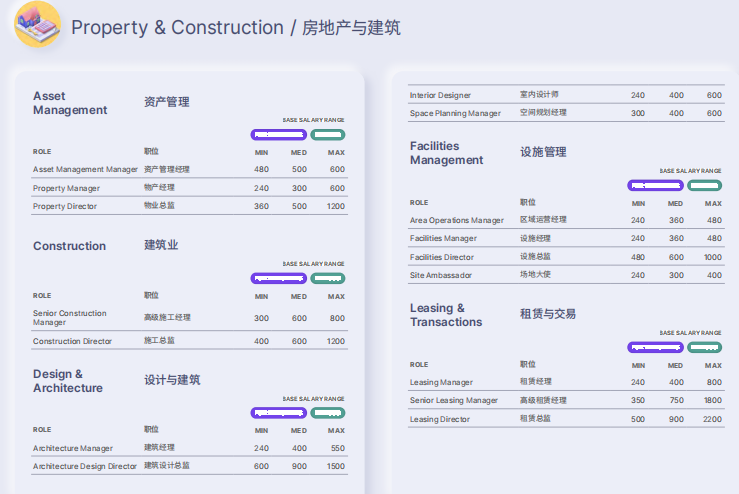Viewport: 739px width, 494px height.
Task: Click the Chinese heading 设计与建筑
Action: (x=172, y=380)
